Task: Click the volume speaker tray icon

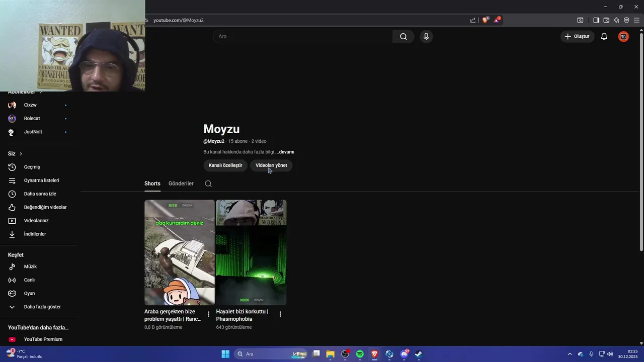Action: (x=610, y=354)
